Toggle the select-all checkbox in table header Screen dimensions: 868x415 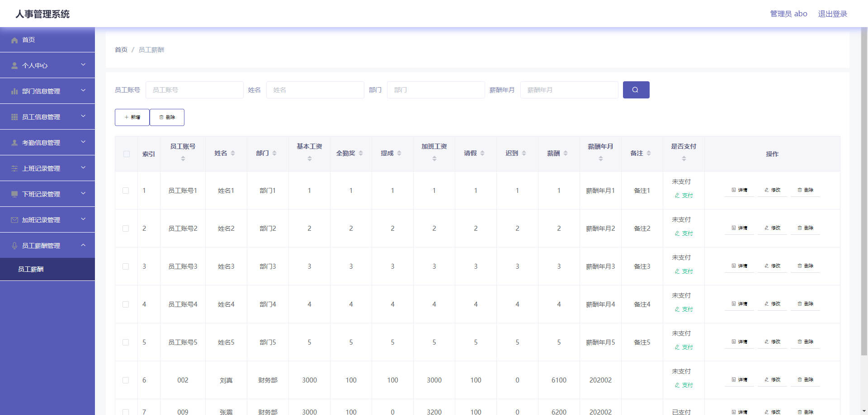pyautogui.click(x=127, y=154)
